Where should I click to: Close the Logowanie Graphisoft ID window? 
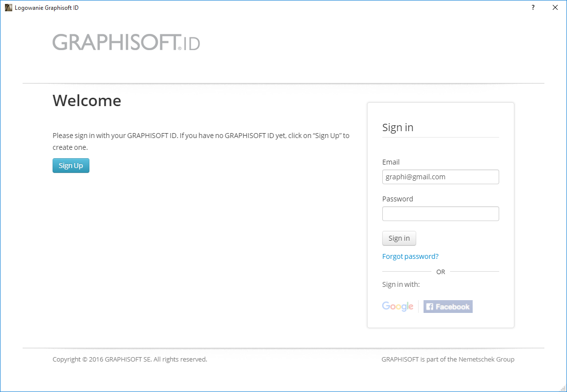(555, 8)
